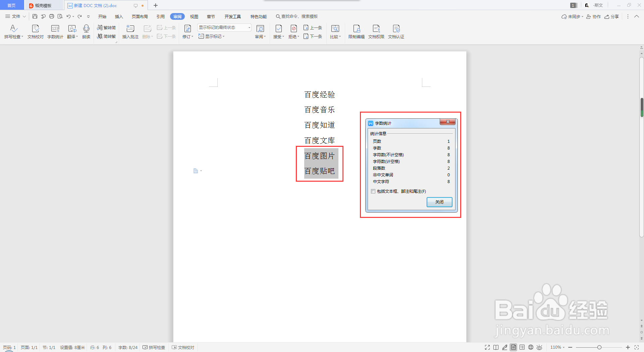Go to next revision 下一条
This screenshot has width=644, height=352.
click(x=313, y=36)
